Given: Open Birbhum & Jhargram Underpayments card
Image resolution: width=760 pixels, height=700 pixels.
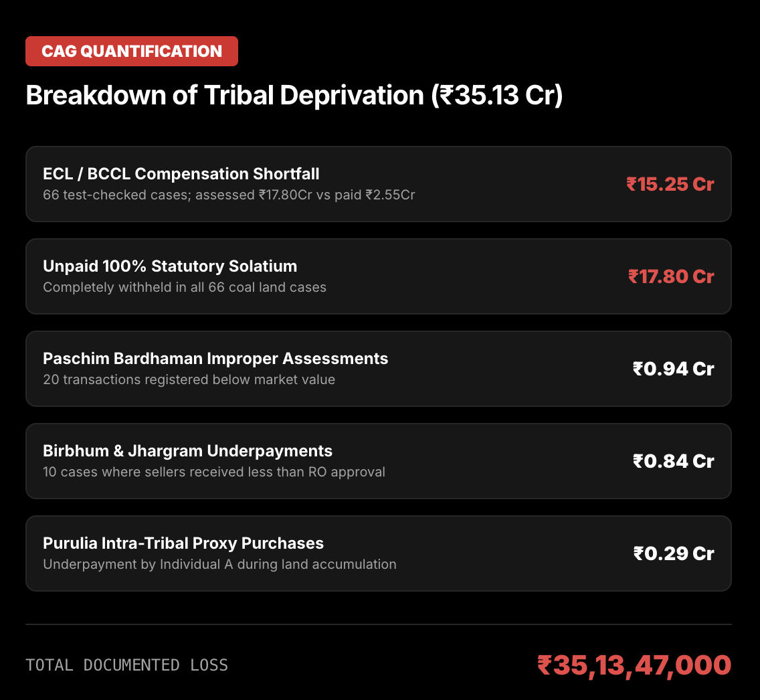Looking at the screenshot, I should click(x=379, y=461).
